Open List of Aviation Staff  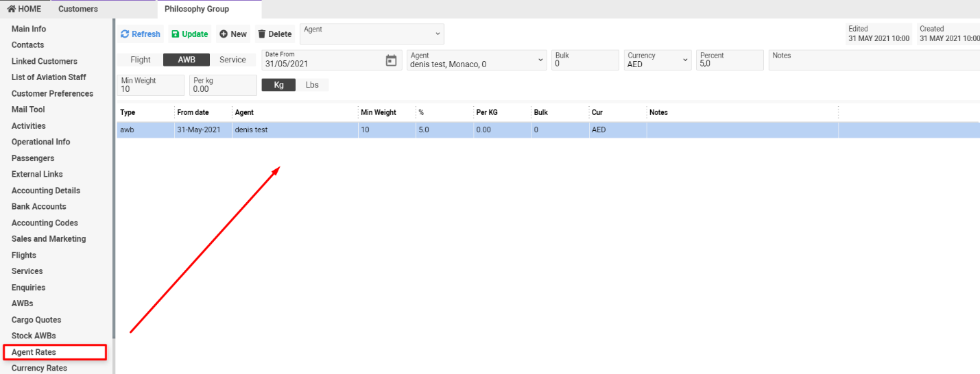49,77
